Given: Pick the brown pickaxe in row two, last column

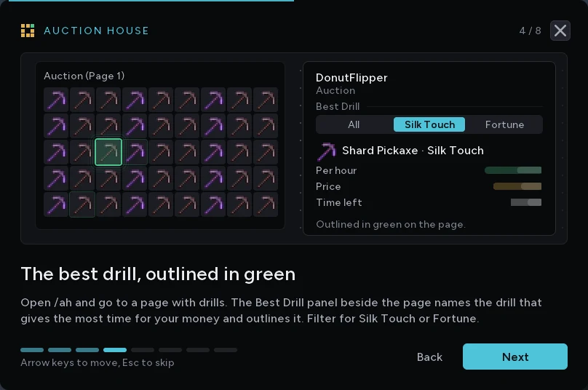Looking at the screenshot, I should pos(266,126).
